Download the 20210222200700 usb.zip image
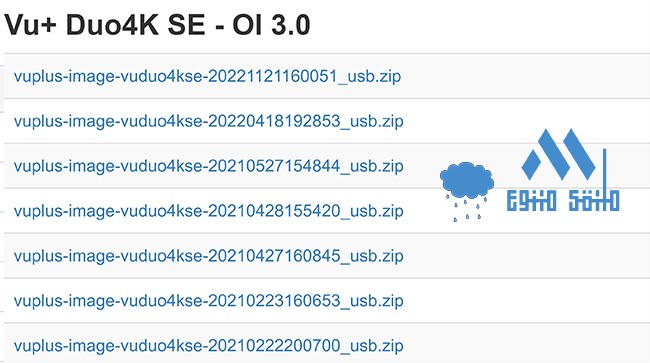The width and height of the screenshot is (650, 363). pos(209,345)
